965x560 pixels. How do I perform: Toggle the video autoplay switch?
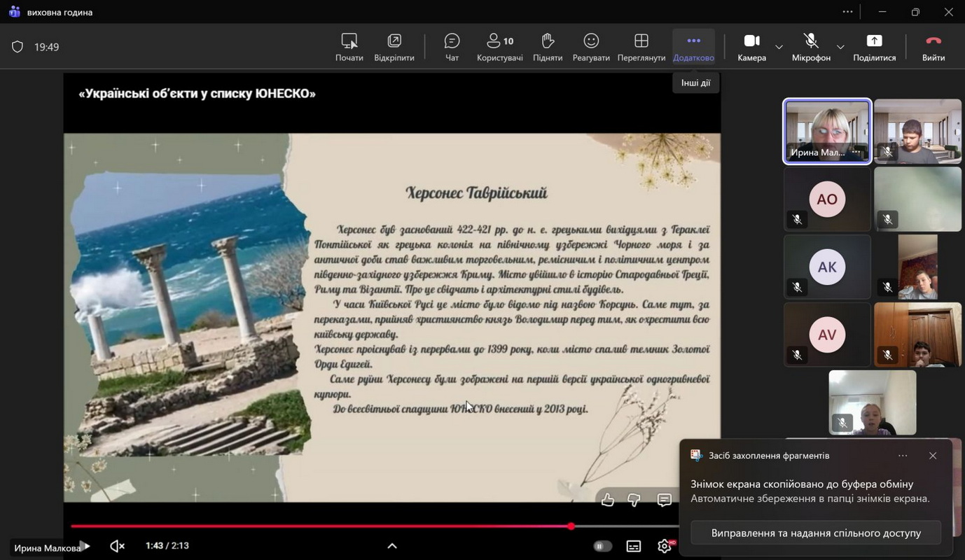[602, 546]
